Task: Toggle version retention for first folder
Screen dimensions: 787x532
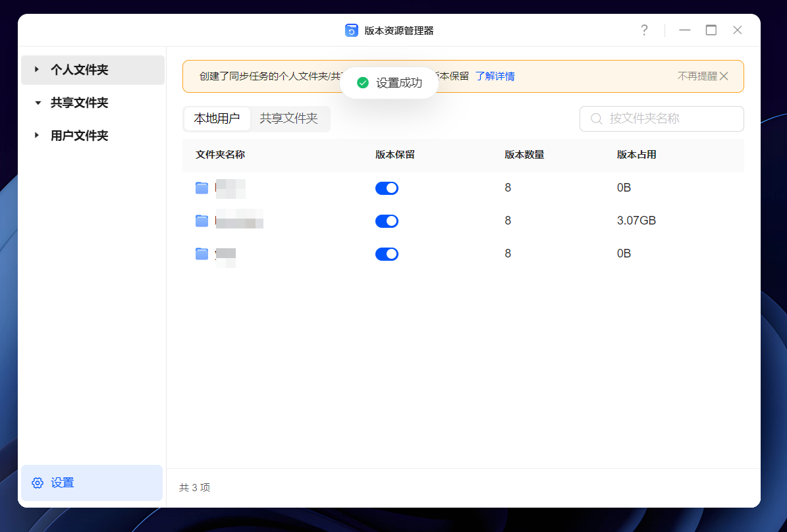Action: pos(387,188)
